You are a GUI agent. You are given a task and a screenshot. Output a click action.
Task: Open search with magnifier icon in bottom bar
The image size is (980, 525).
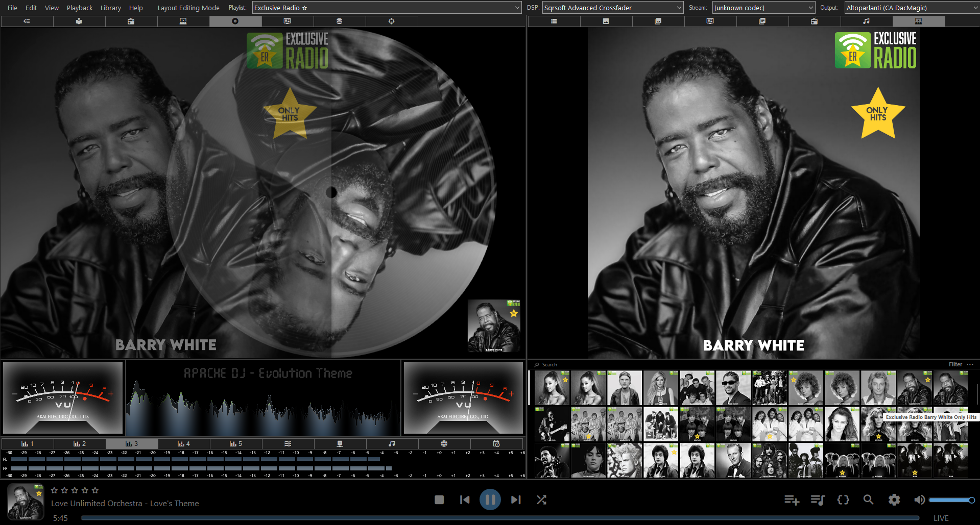(x=868, y=500)
